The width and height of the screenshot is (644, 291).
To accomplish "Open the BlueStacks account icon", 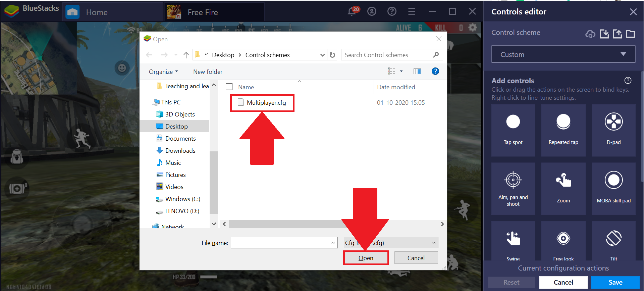I will pos(372,11).
